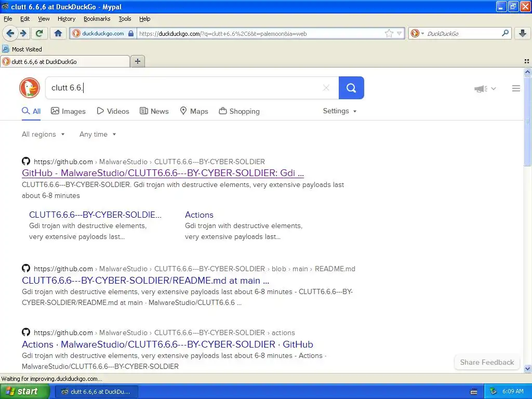532x399 pixels.
Task: Click the scrollbar up arrow
Action: click(527, 72)
